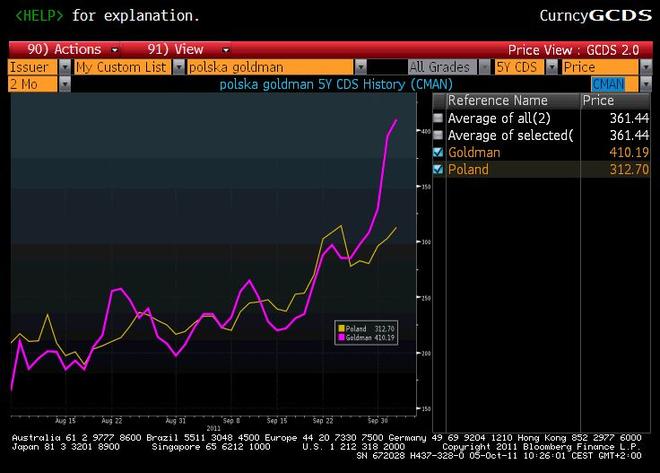Open the 91) View menu
This screenshot has width=660, height=473.
point(188,50)
